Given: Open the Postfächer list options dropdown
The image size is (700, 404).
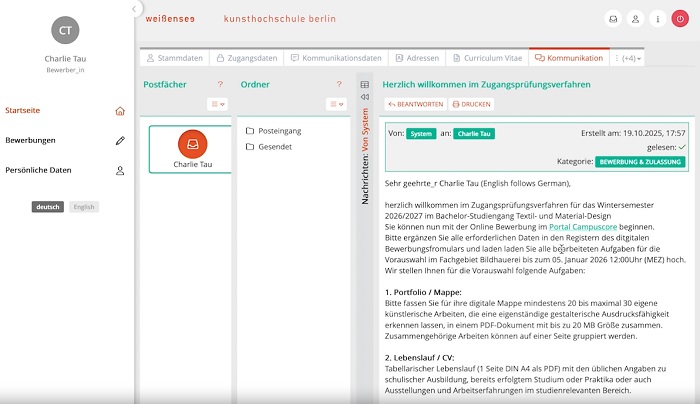Looking at the screenshot, I should click(x=217, y=104).
